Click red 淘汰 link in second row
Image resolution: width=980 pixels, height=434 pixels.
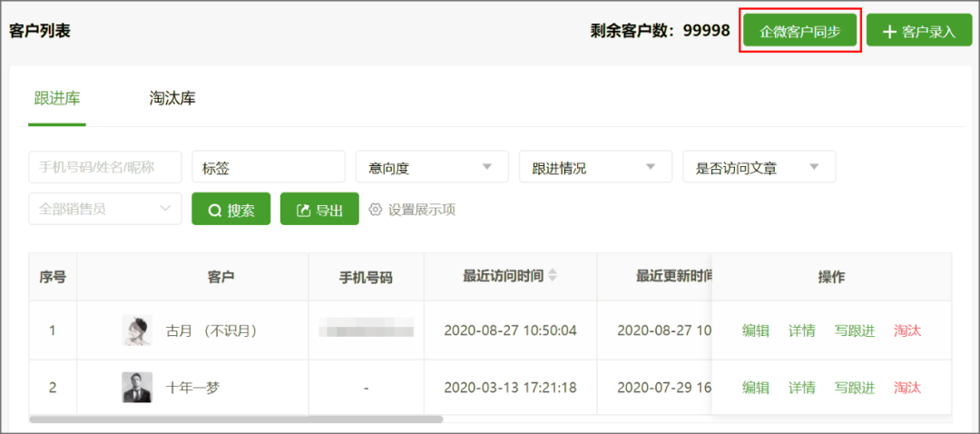[906, 388]
